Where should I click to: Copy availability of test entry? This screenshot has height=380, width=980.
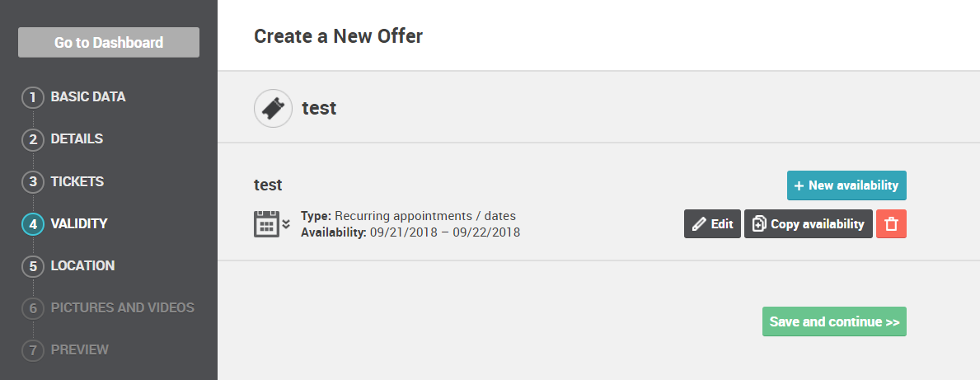pyautogui.click(x=808, y=223)
